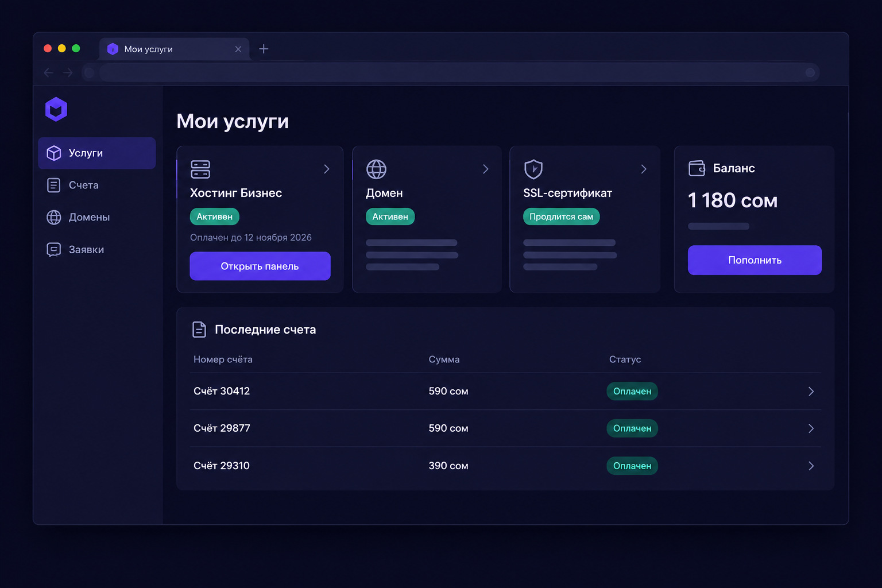Click the browser back arrow
This screenshot has height=588, width=882.
[49, 72]
